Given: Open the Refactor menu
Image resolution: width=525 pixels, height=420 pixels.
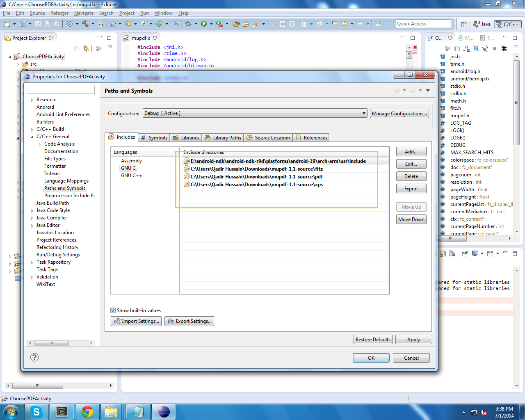Looking at the screenshot, I should [x=59, y=13].
